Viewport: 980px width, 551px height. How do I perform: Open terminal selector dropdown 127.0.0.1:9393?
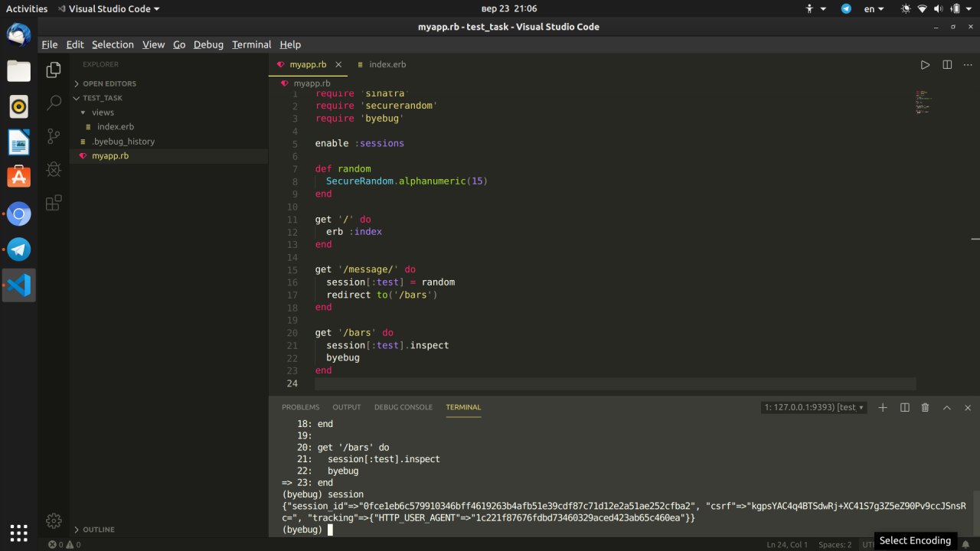click(x=814, y=407)
